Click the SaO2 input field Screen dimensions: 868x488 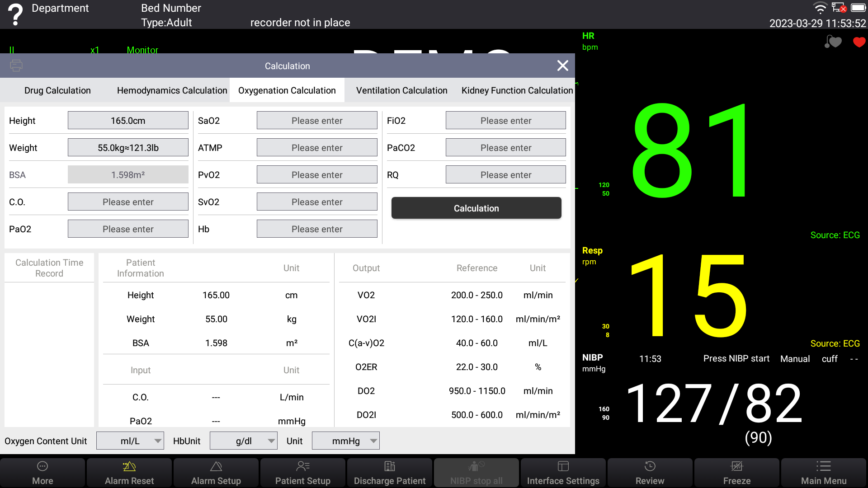coord(317,121)
